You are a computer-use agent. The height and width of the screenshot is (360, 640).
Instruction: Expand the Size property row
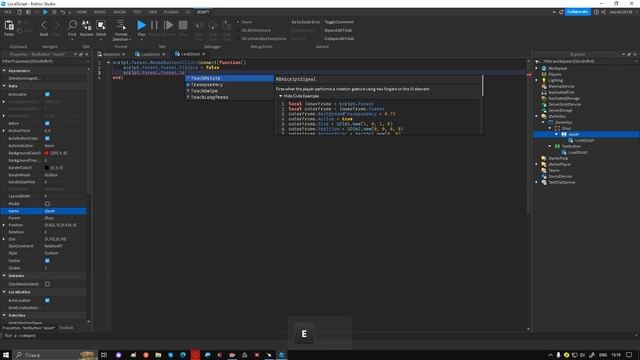click(x=4, y=239)
